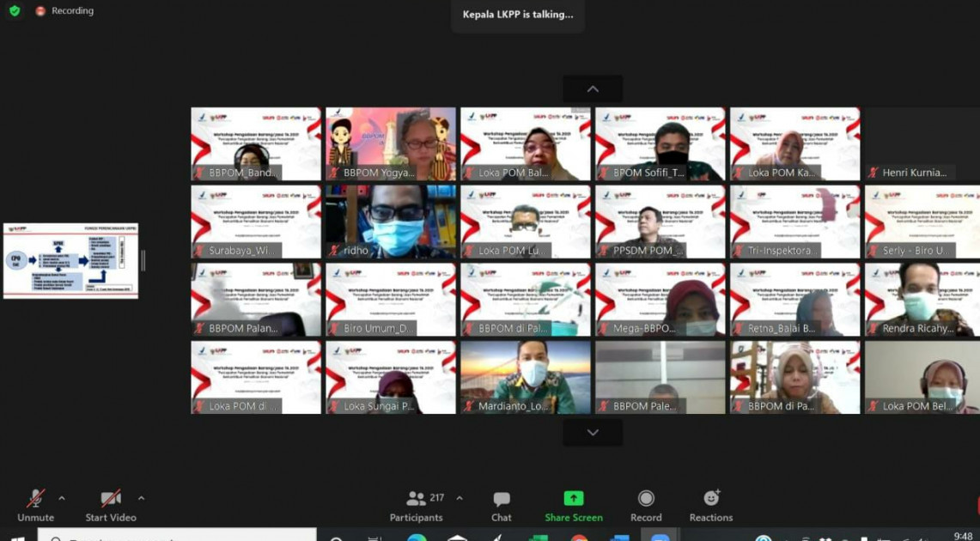Expand the caret next to Participants count
This screenshot has height=541, width=980.
pos(460,498)
